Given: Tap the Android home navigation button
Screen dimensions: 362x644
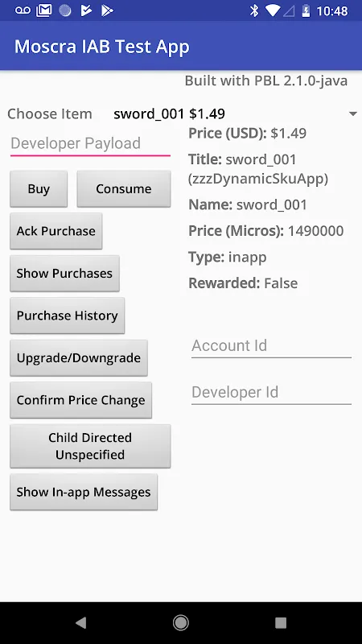Looking at the screenshot, I should click(181, 623).
